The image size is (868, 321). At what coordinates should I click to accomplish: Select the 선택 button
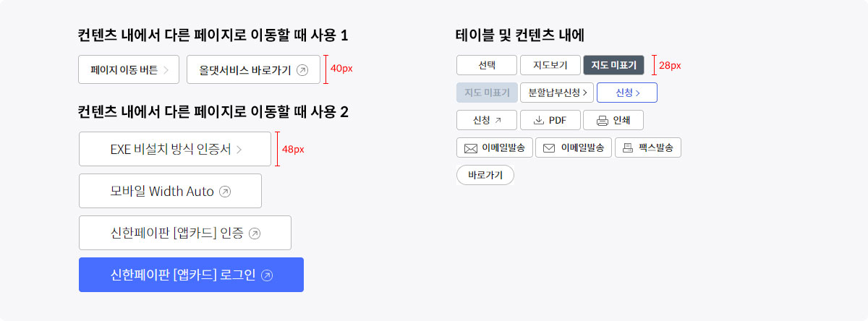pos(487,65)
